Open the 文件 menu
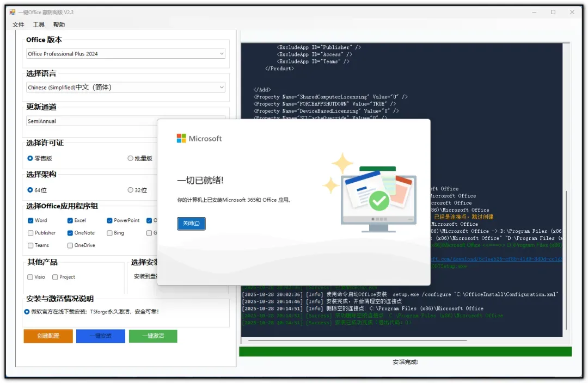Screen dimensions: 588x383 [18, 24]
